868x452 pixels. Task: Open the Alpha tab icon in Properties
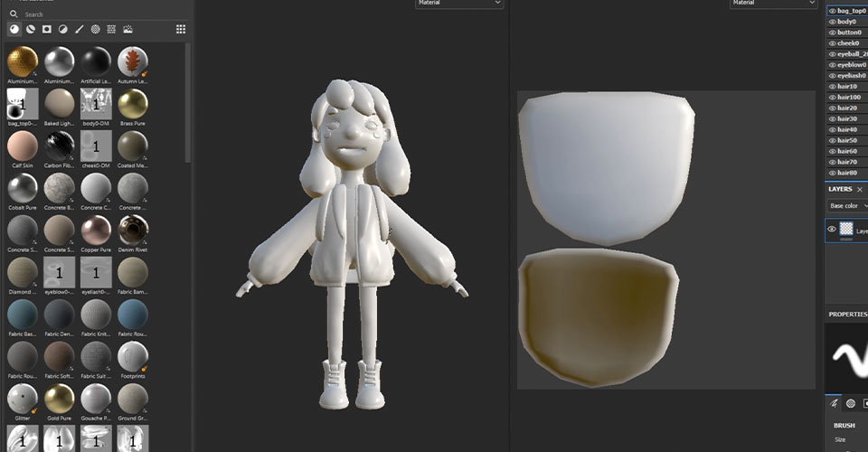pyautogui.click(x=851, y=404)
